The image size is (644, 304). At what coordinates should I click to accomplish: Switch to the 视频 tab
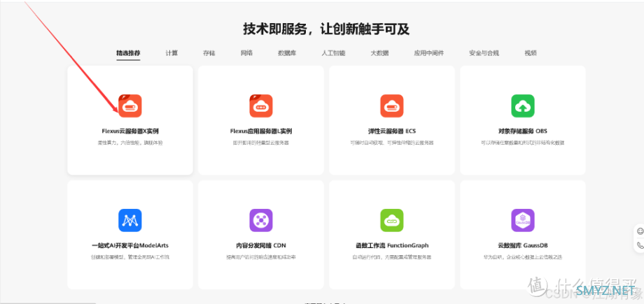[530, 53]
